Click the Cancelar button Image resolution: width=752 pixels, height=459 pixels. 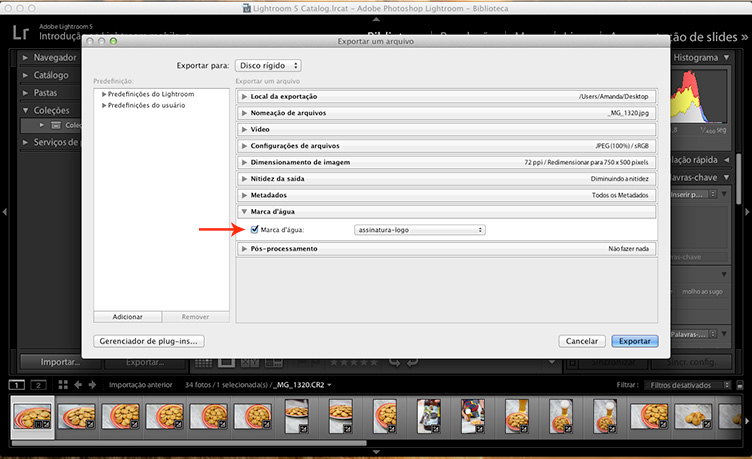[x=582, y=341]
